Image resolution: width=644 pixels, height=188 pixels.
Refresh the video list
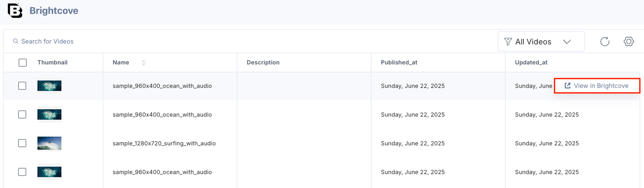coord(605,41)
